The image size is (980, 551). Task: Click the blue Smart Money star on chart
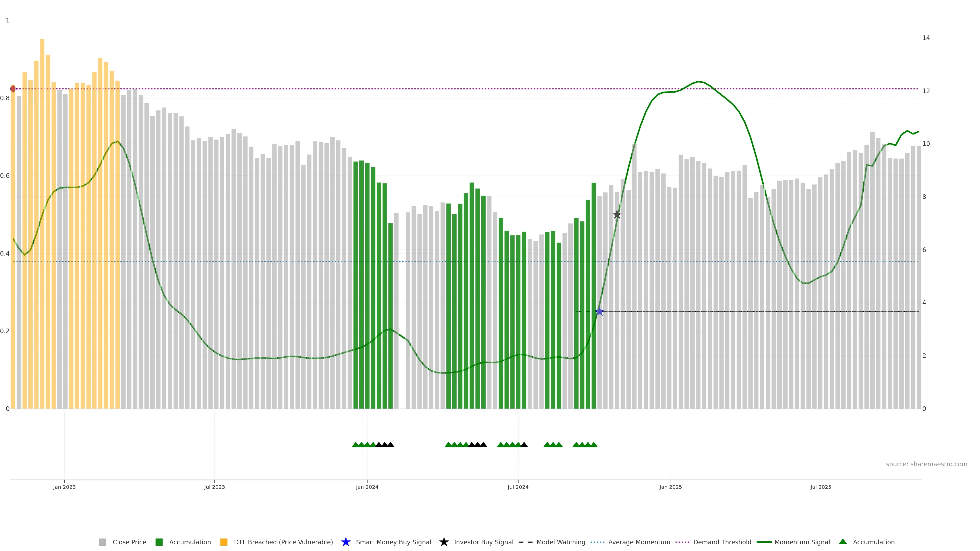pyautogui.click(x=599, y=311)
